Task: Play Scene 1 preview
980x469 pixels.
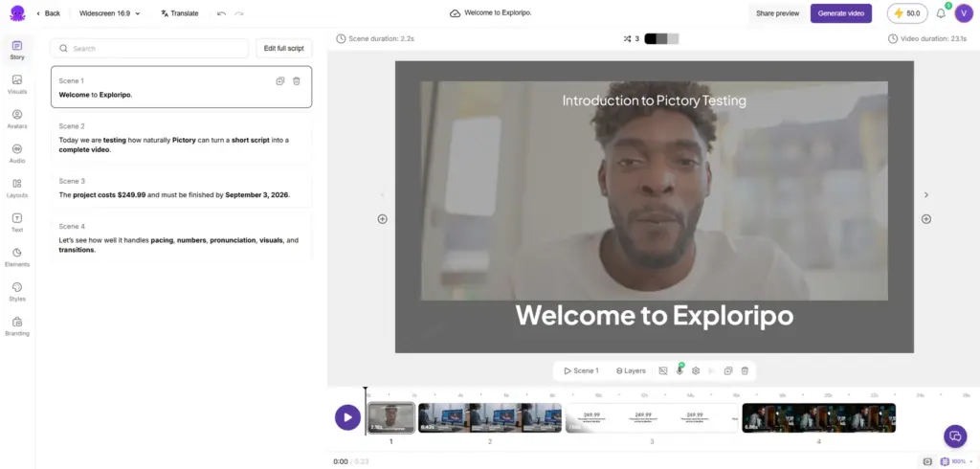Action: [x=581, y=370]
